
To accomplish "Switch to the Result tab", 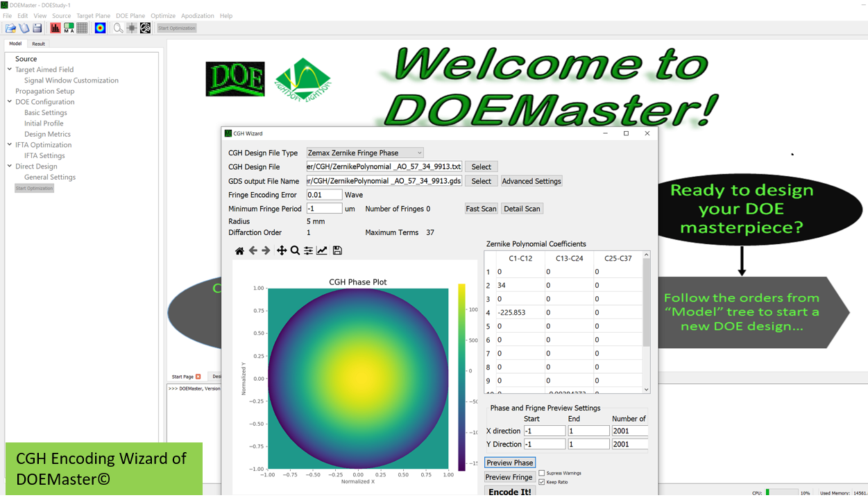I will coord(38,44).
